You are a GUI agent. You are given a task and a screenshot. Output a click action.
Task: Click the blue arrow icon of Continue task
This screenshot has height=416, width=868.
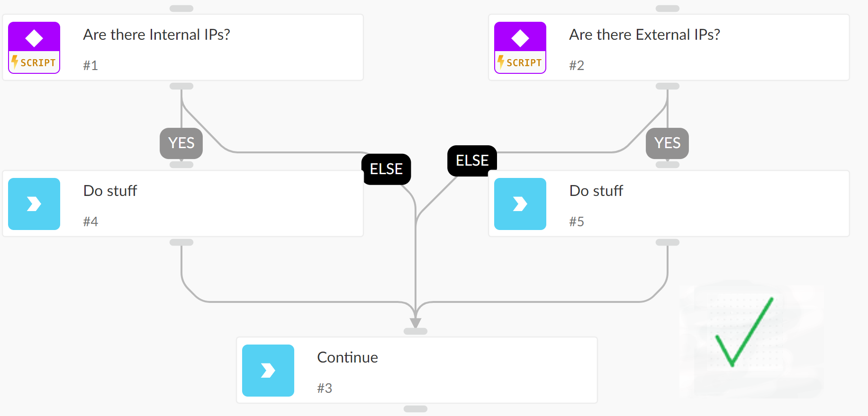(268, 371)
